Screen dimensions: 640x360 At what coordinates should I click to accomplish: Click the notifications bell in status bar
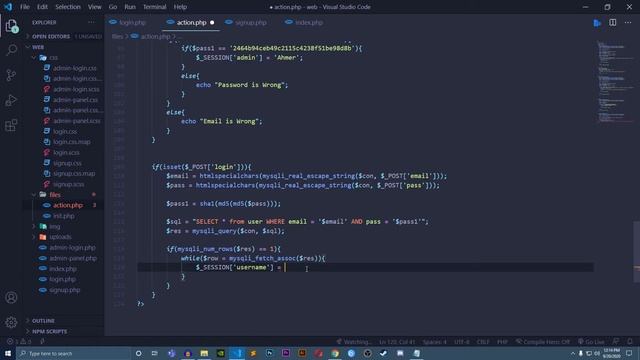[630, 341]
